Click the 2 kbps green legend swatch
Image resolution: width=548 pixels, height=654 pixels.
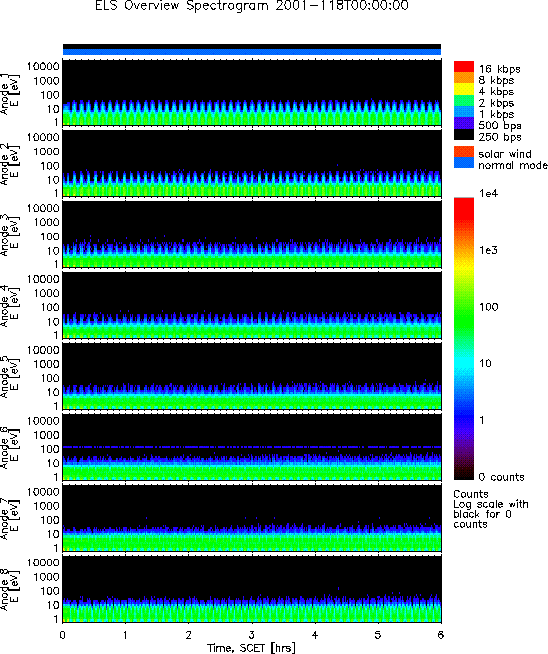point(464,101)
